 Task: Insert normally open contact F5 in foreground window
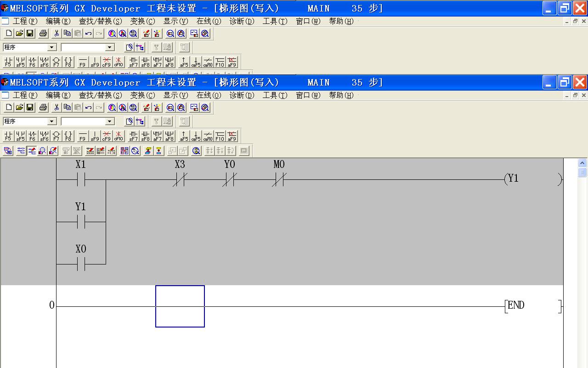8,136
